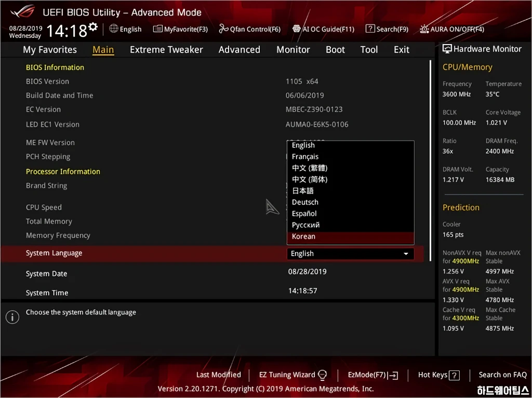This screenshot has height=398, width=532.
Task: Click the value 1105 x64
Action: coord(302,81)
